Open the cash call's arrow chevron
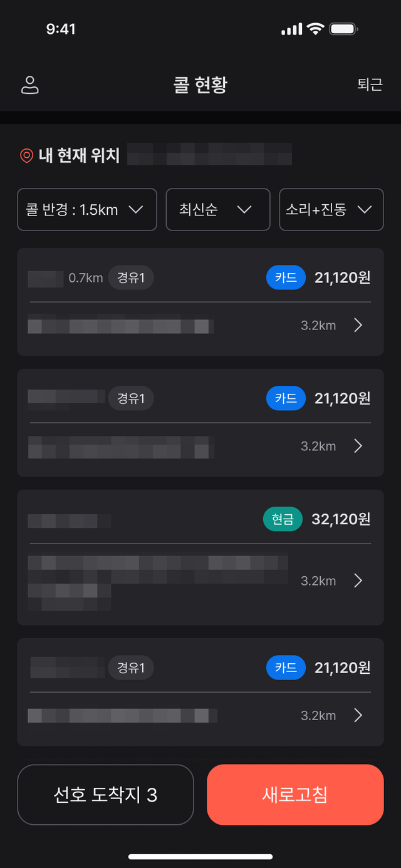The height and width of the screenshot is (868, 401). (x=358, y=581)
